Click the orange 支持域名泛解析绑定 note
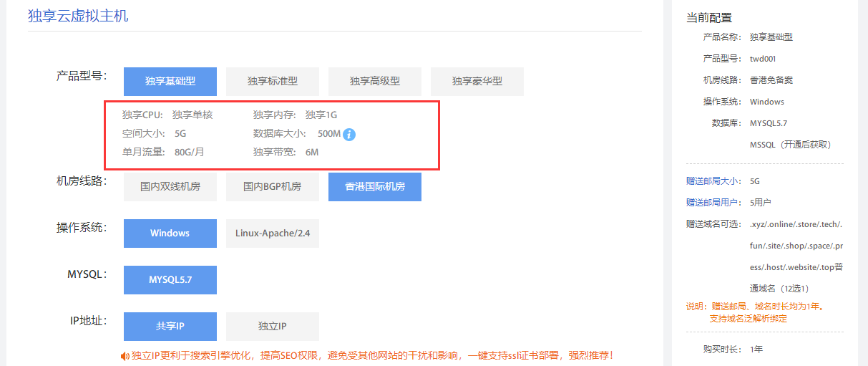Viewport: 868px width, 366px height. (x=748, y=318)
